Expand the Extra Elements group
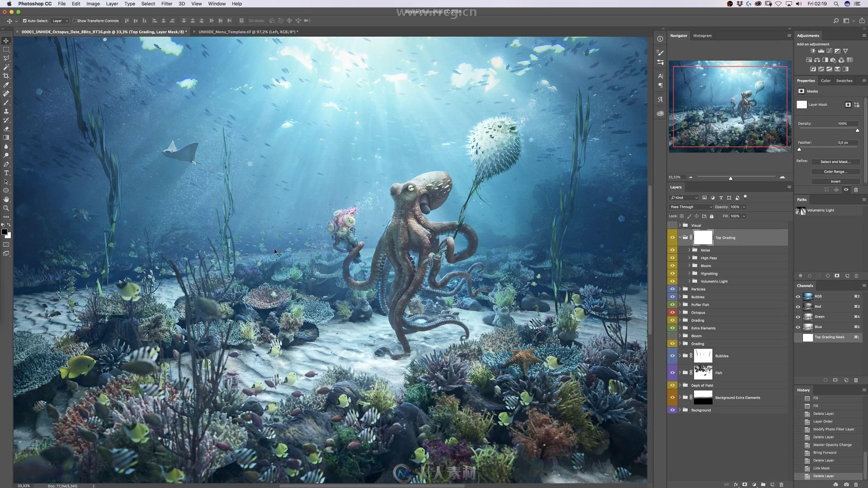 [679, 328]
